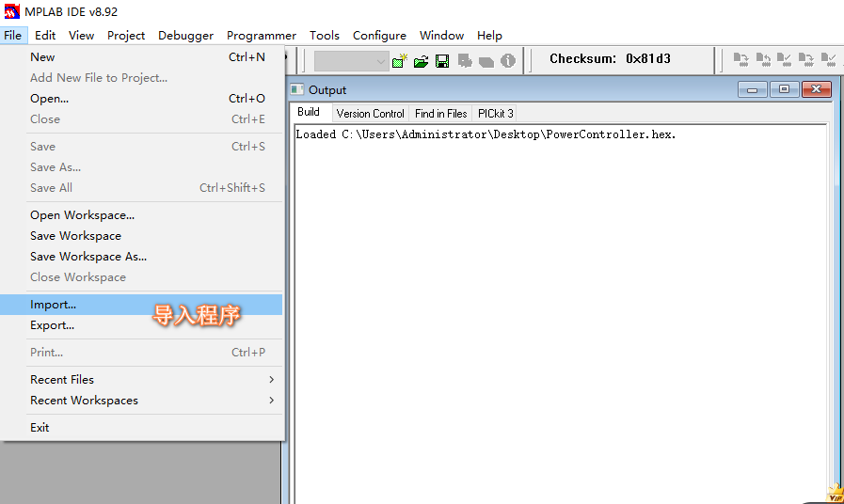This screenshot has width=844, height=504.
Task: Select Save Workspace menu entry
Action: pos(142,236)
